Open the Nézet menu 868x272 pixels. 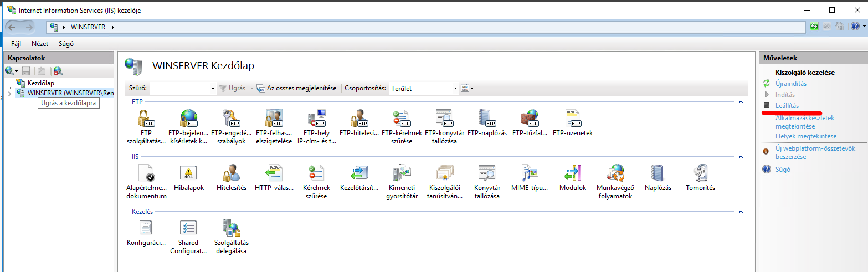point(40,44)
